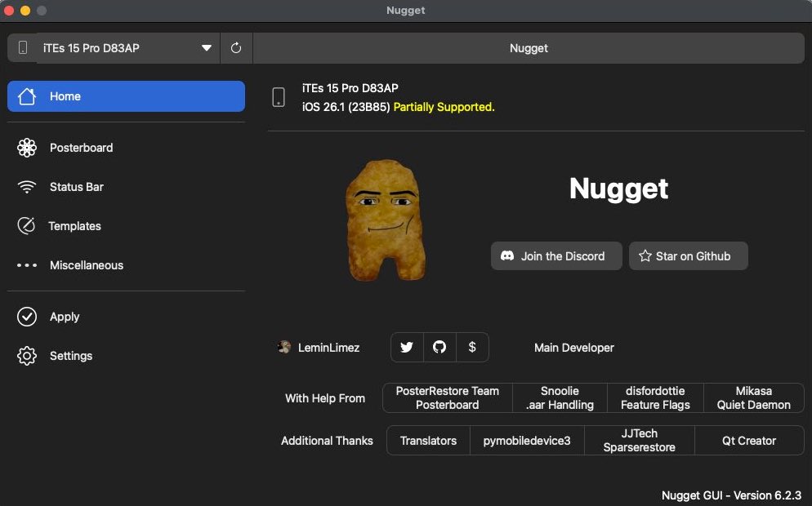Click the Templates pencil-circle icon
The height and width of the screenshot is (506, 812).
(x=26, y=226)
